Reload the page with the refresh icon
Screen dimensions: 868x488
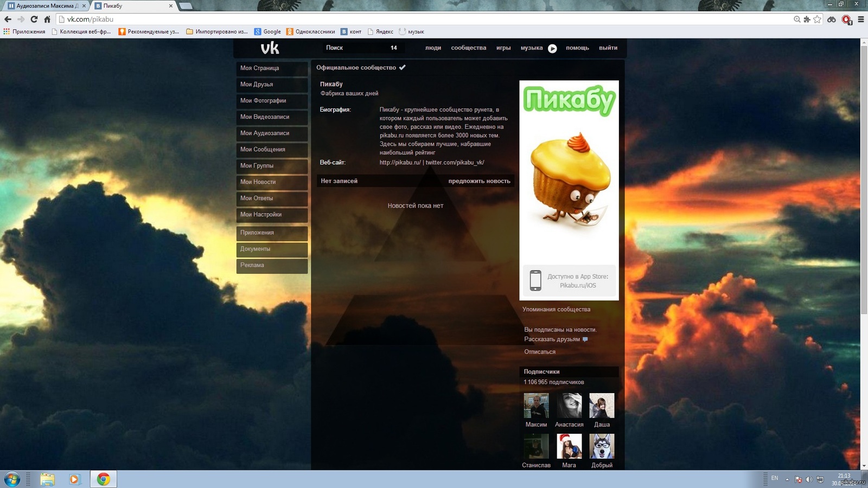pos(34,19)
